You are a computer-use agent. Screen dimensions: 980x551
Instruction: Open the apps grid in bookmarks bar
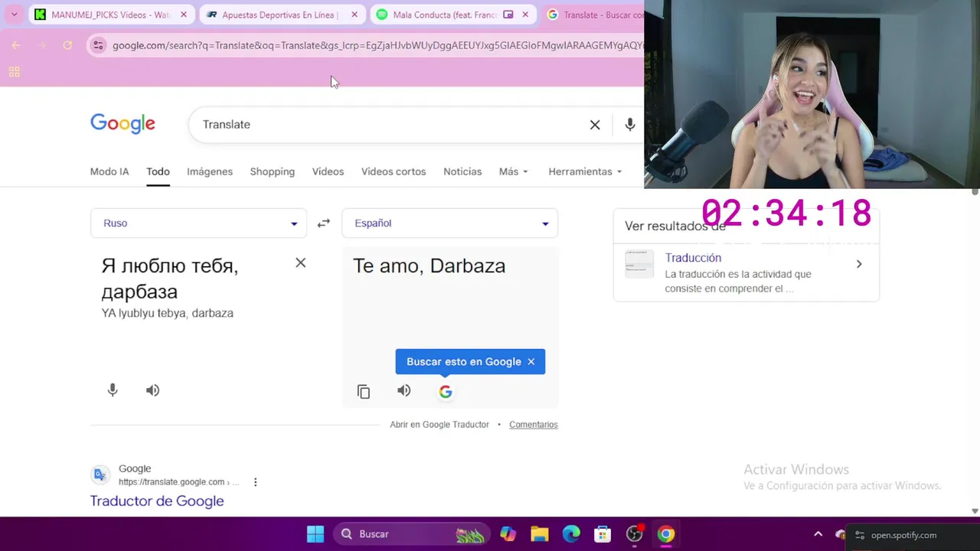pos(14,72)
